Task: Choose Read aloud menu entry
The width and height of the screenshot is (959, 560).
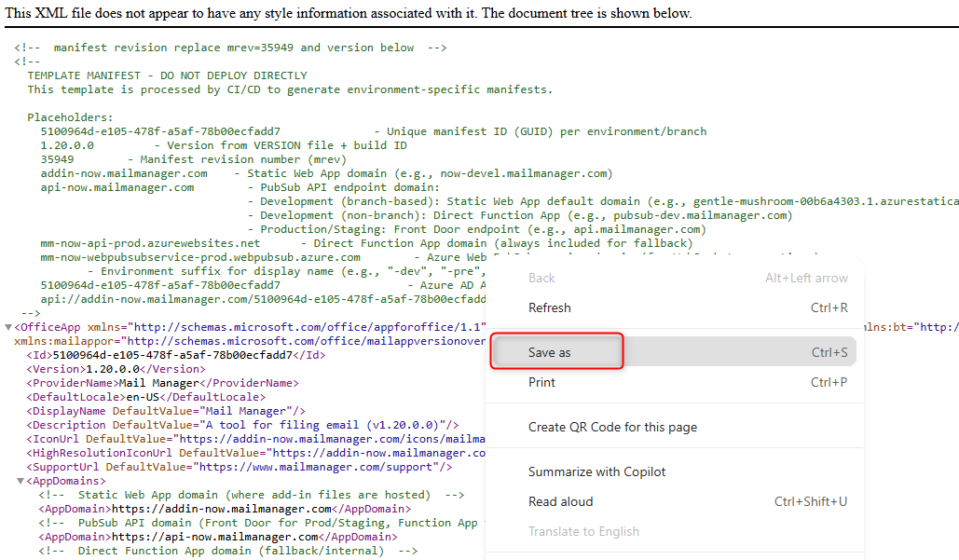Action: [x=674, y=501]
